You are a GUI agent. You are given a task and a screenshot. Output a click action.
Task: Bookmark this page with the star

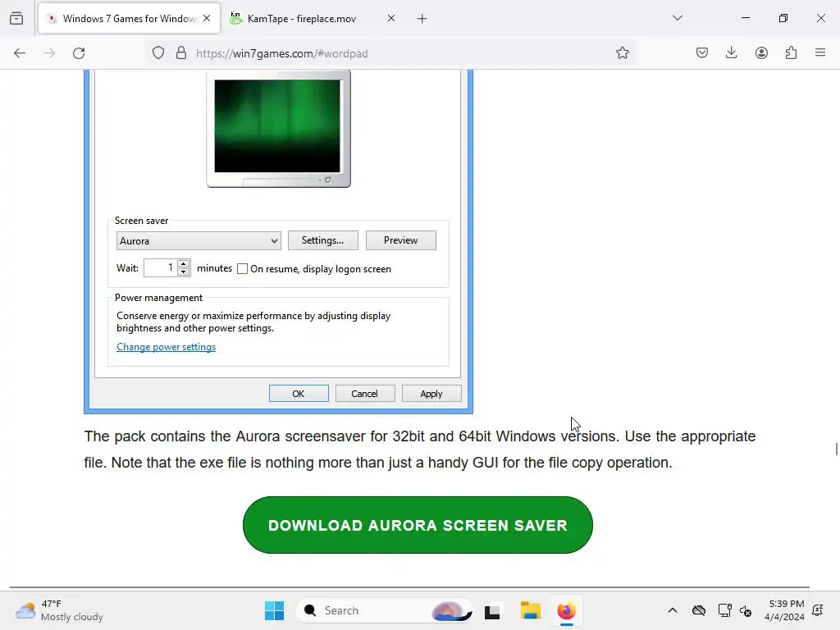(x=622, y=53)
